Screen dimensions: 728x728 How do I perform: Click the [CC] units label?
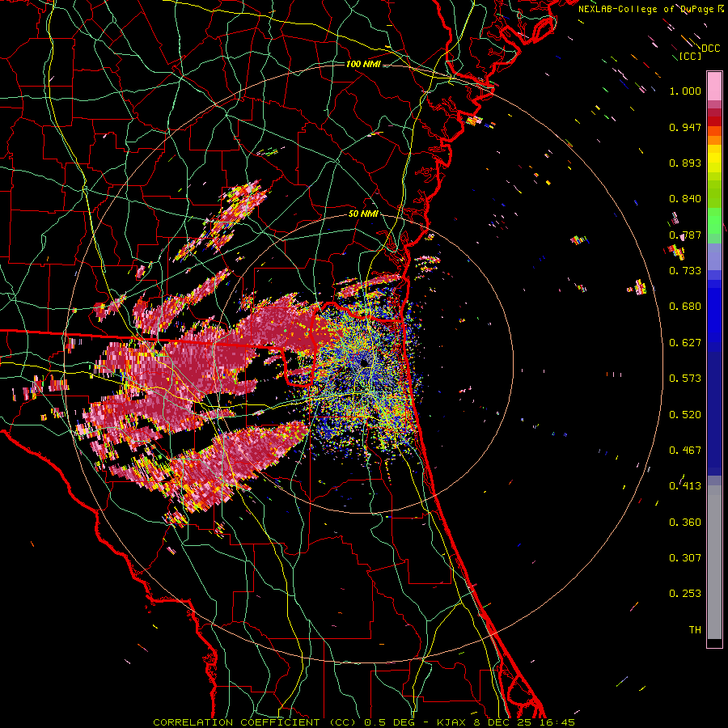tap(690, 56)
